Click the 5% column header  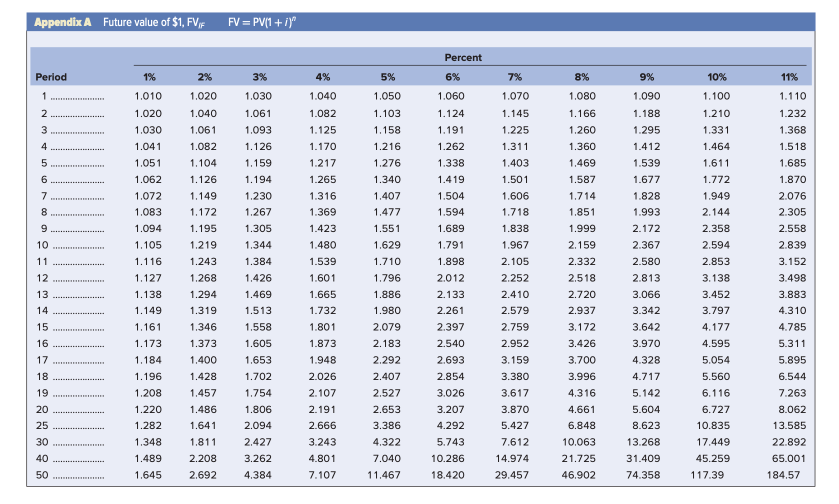pyautogui.click(x=388, y=77)
